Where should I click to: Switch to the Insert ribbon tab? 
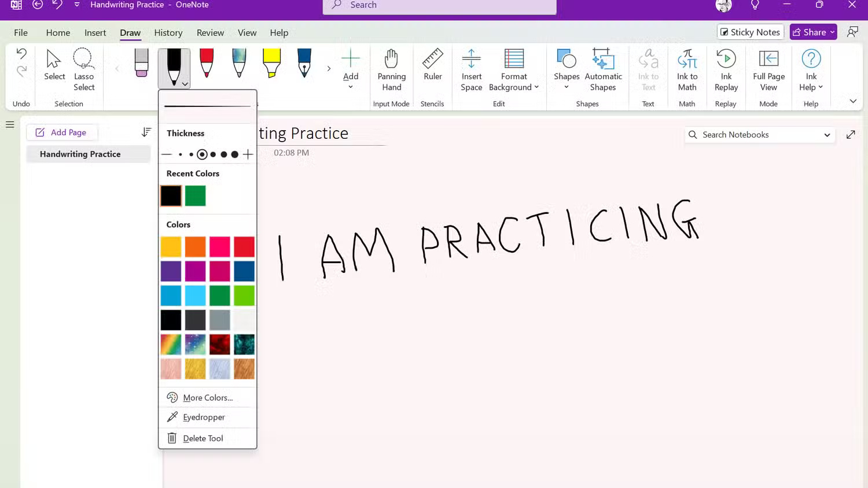coord(95,32)
